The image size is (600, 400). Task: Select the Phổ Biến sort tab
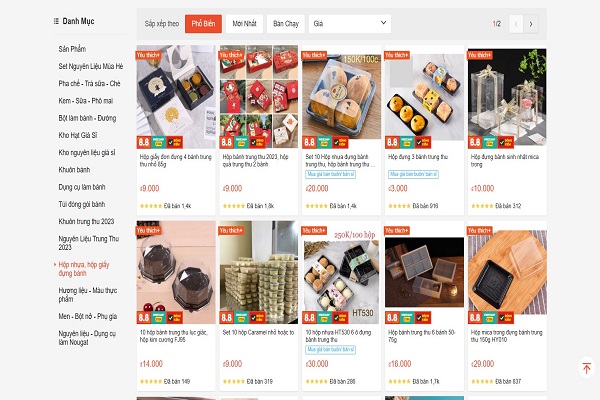pos(203,24)
